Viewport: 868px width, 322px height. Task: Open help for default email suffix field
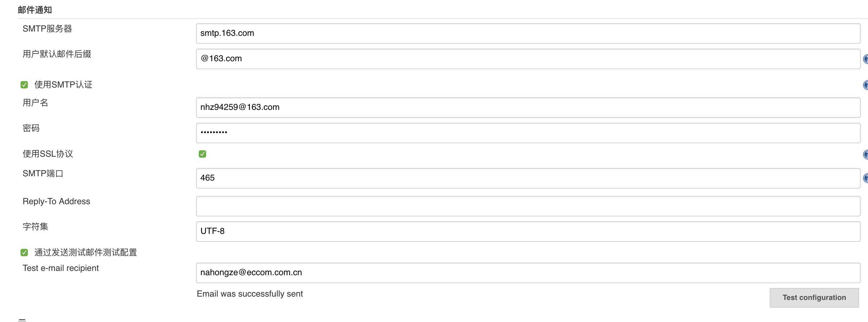point(866,59)
